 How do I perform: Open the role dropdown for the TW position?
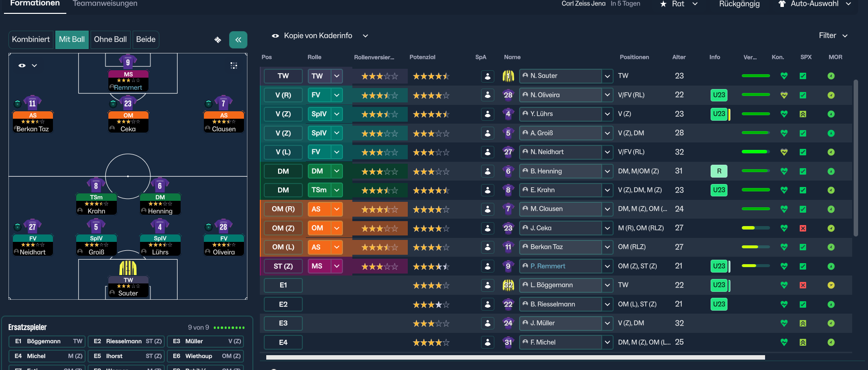coord(337,76)
